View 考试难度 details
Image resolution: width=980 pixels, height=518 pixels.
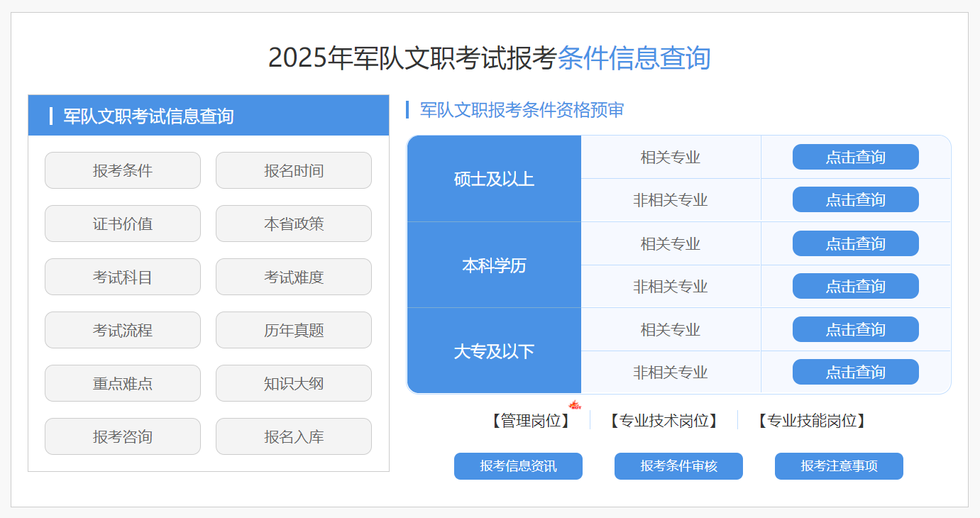pyautogui.click(x=294, y=277)
